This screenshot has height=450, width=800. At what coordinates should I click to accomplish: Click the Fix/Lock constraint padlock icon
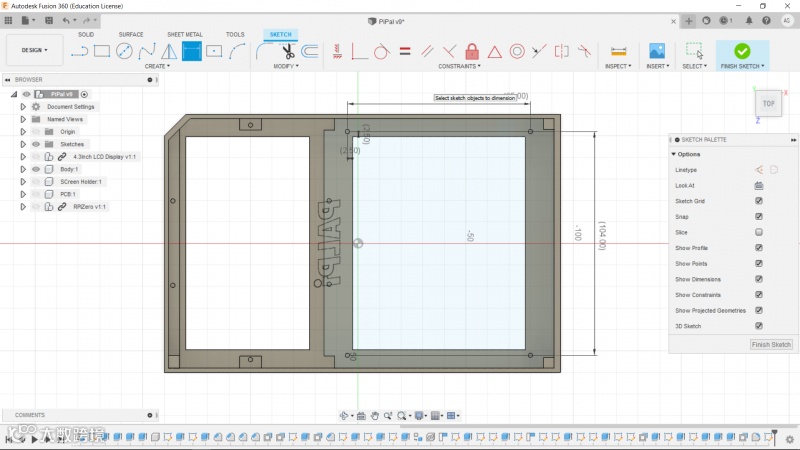pos(471,51)
